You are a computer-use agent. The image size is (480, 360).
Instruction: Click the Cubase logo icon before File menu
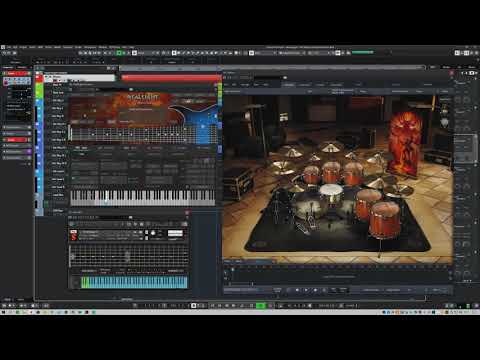pyautogui.click(x=3, y=47)
